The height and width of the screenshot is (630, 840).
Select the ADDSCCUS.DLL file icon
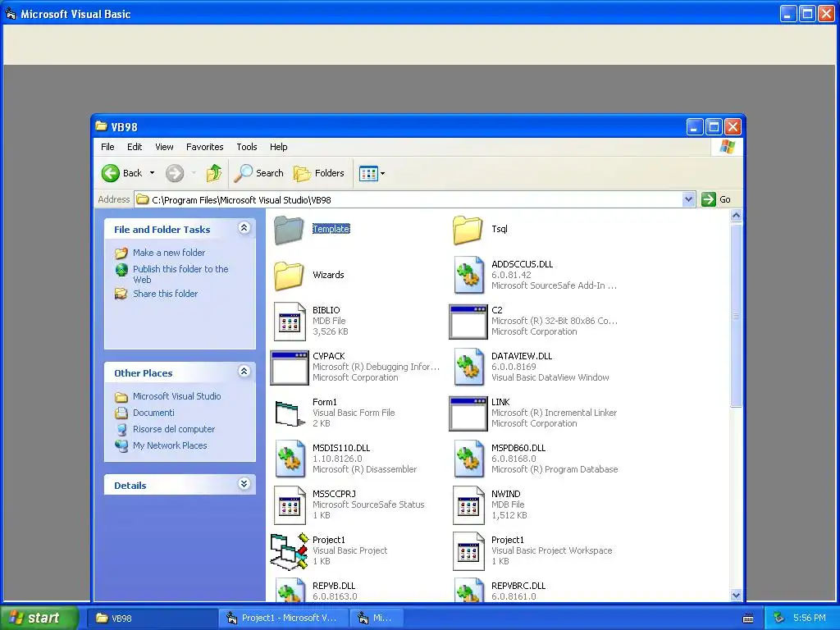pyautogui.click(x=468, y=276)
